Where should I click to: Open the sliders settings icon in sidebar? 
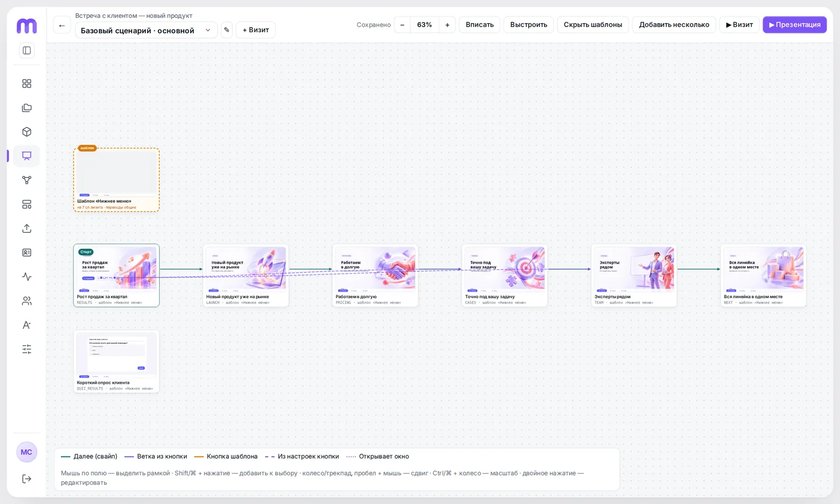[x=27, y=349]
